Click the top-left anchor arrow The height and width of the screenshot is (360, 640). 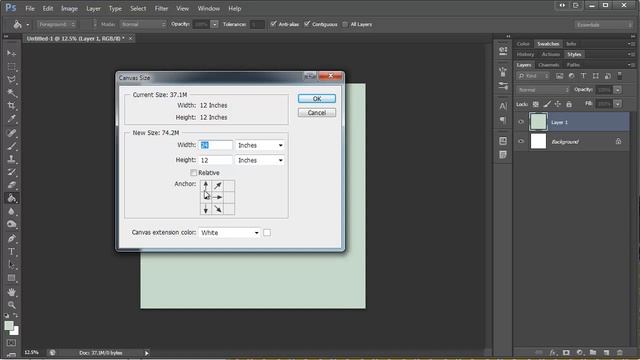[206, 186]
